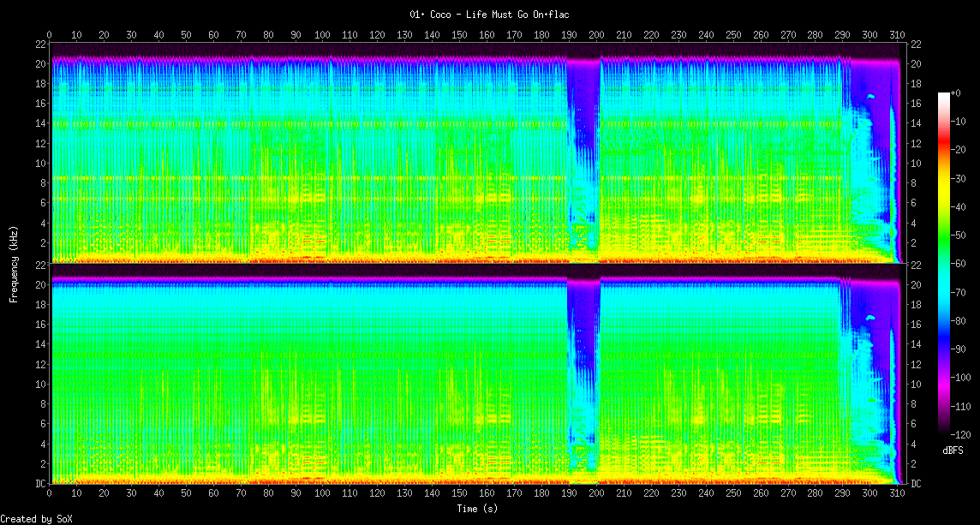Image resolution: width=980 pixels, height=525 pixels.
Task: Select the '+0' label on the color scale
Action: coord(957,92)
